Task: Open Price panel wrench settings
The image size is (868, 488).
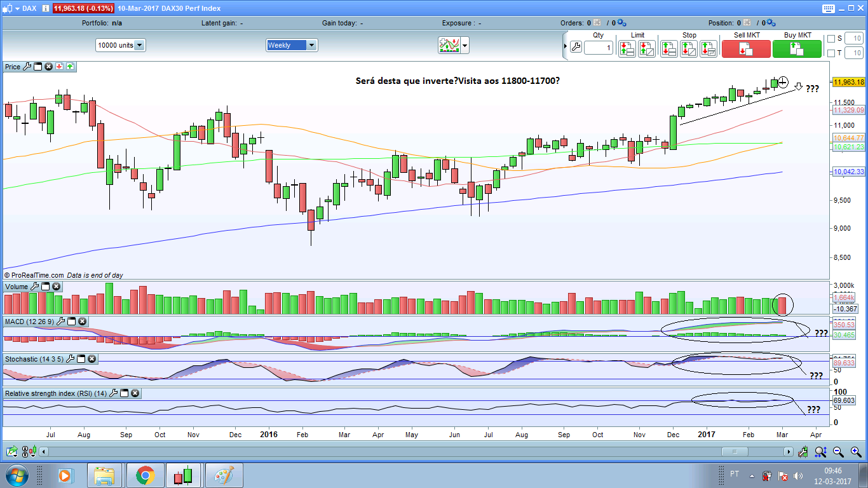Action: point(27,66)
